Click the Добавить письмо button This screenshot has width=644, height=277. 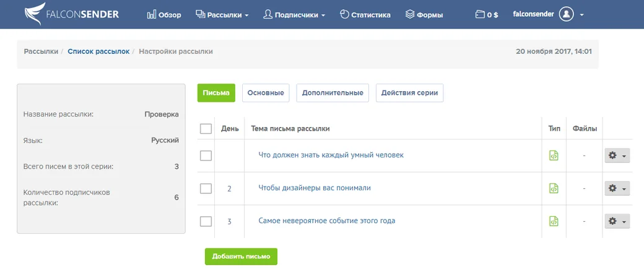pos(241,257)
